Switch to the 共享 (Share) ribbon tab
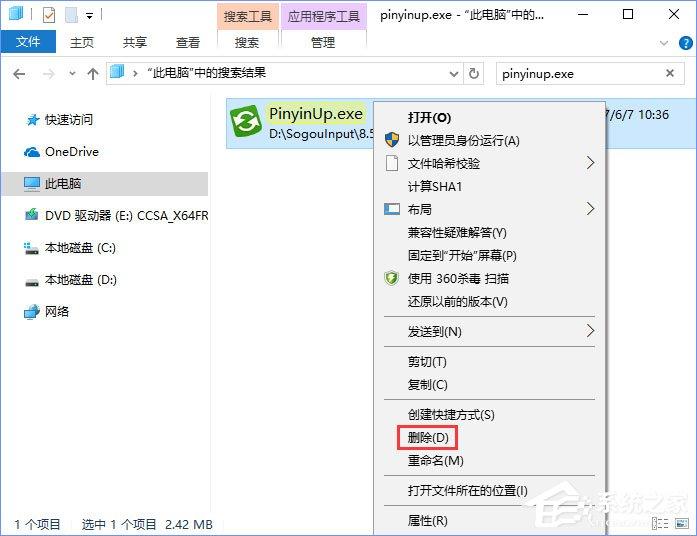 135,42
